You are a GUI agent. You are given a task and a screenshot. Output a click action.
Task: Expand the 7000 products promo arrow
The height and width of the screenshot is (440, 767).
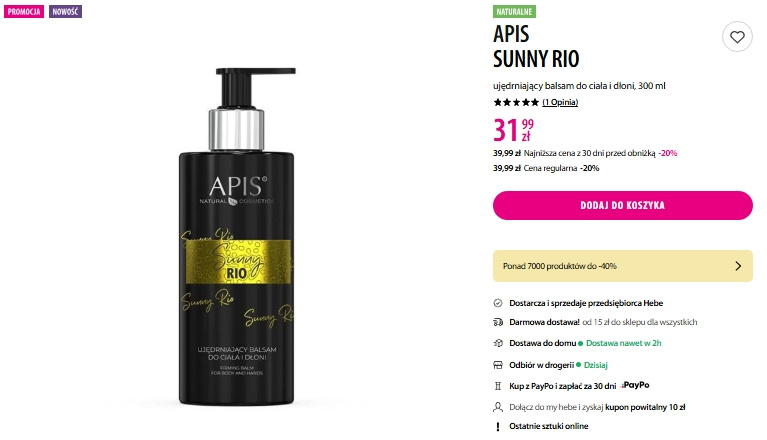738,266
